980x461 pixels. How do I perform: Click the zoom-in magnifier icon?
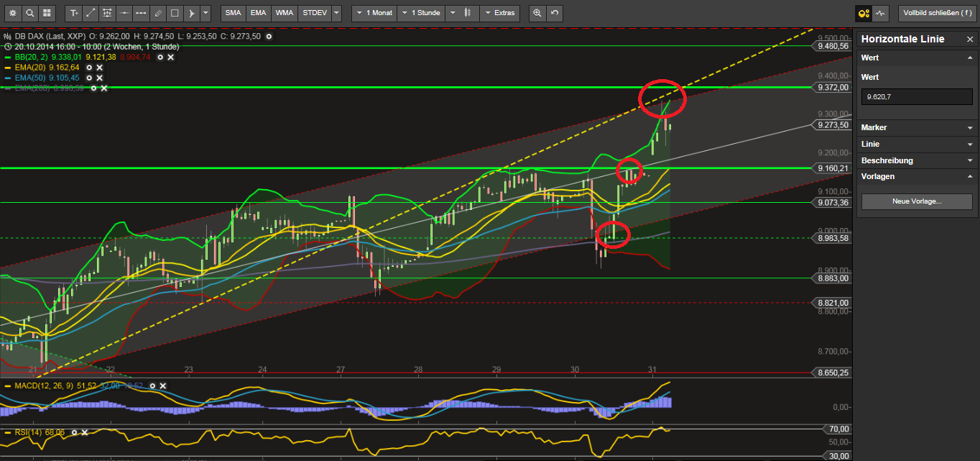[537, 13]
